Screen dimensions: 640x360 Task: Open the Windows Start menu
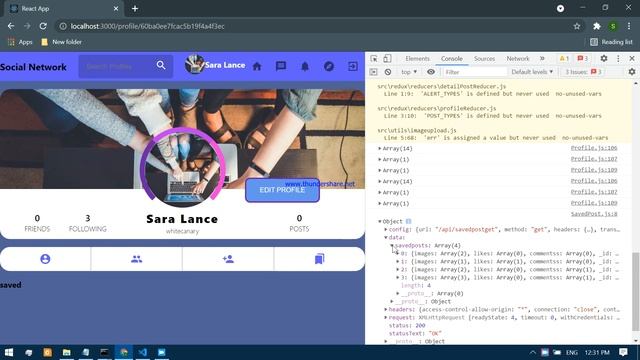coord(9,352)
